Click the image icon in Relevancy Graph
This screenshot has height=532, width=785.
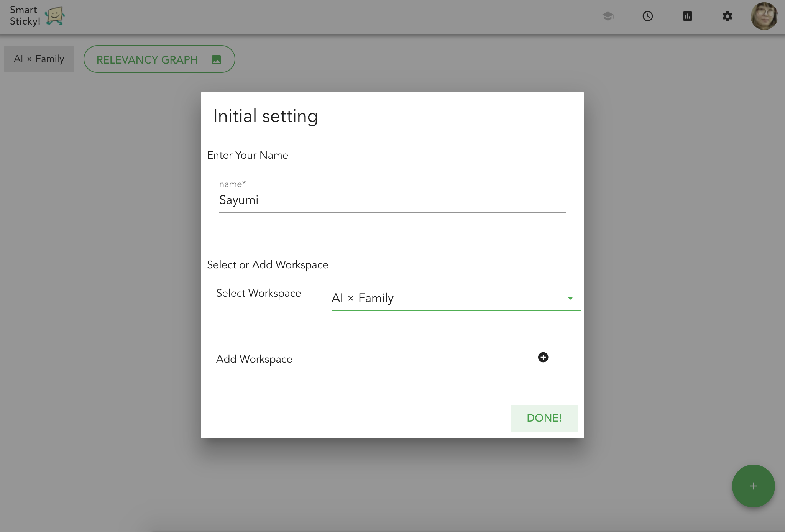[x=216, y=60]
